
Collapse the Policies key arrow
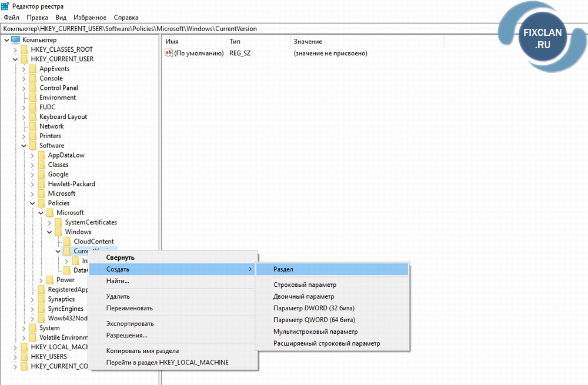pos(32,203)
